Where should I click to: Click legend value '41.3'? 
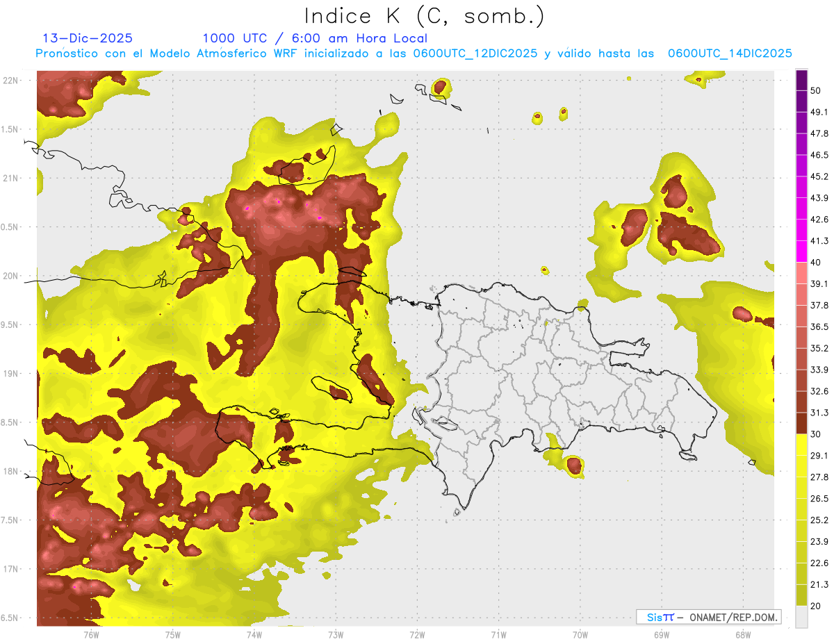819,241
